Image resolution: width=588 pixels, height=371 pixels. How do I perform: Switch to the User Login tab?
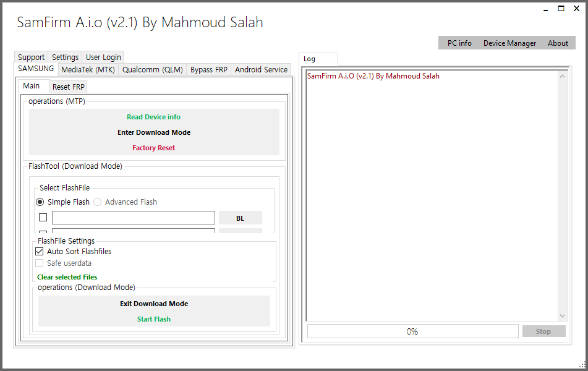point(103,57)
